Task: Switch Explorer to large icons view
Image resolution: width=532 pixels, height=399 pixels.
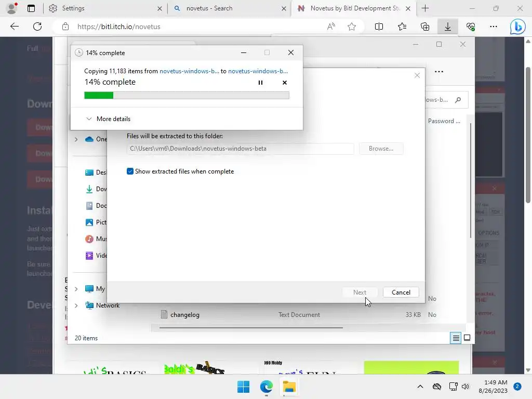Action: point(467,338)
